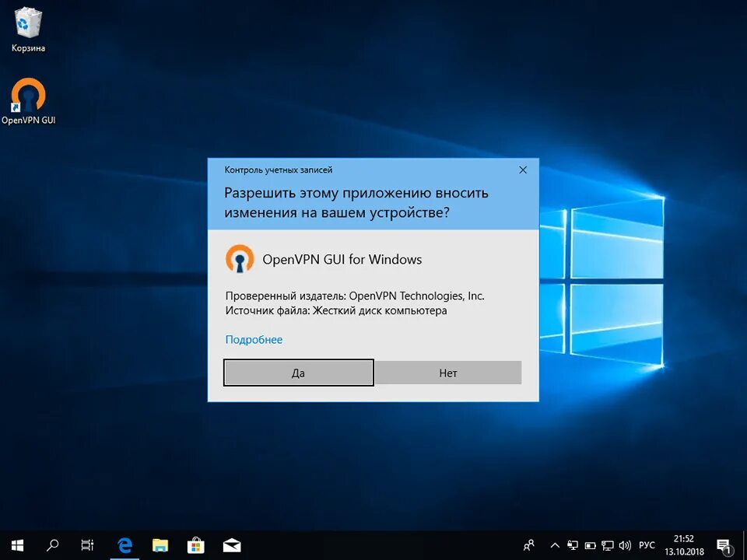Open Task View on the taskbar
Image resolution: width=747 pixels, height=560 pixels.
click(x=88, y=545)
